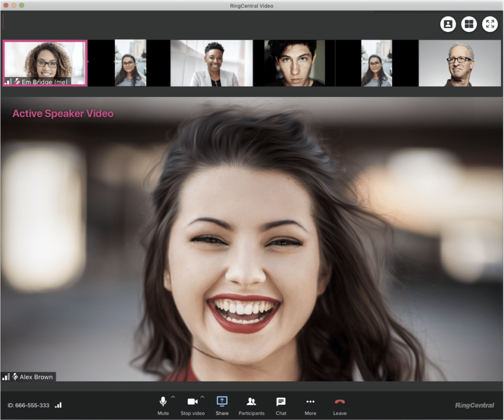
Task: Click signal strength bars beside meeting ID
Action: coord(59,405)
